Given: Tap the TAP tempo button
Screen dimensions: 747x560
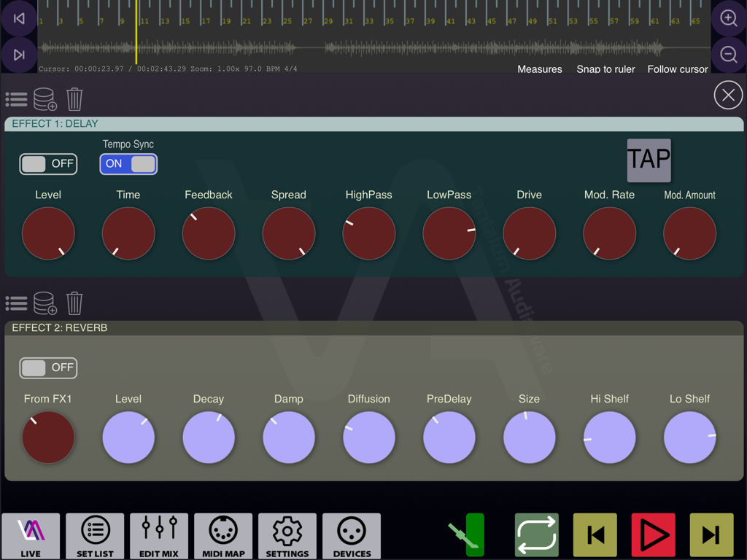Looking at the screenshot, I should 649,160.
